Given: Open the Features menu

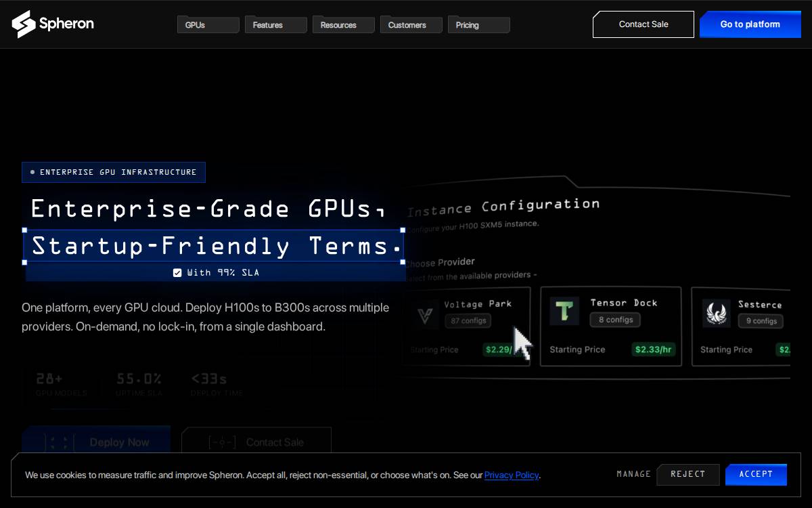Looking at the screenshot, I should pos(276,25).
